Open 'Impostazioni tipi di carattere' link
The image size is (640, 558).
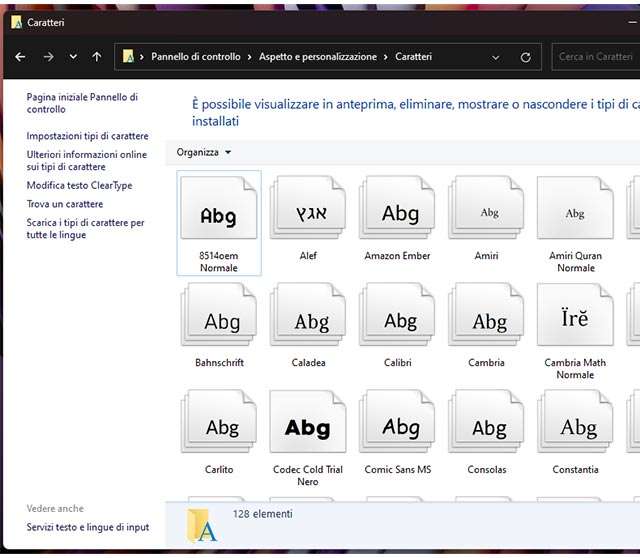tap(87, 136)
